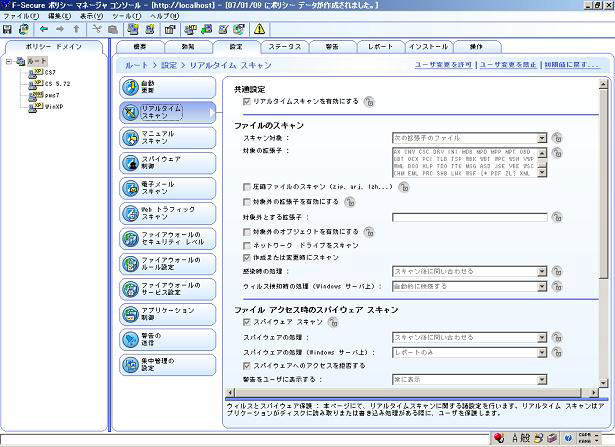Open the ファイル menu
The height and width of the screenshot is (447, 615).
pos(21,16)
